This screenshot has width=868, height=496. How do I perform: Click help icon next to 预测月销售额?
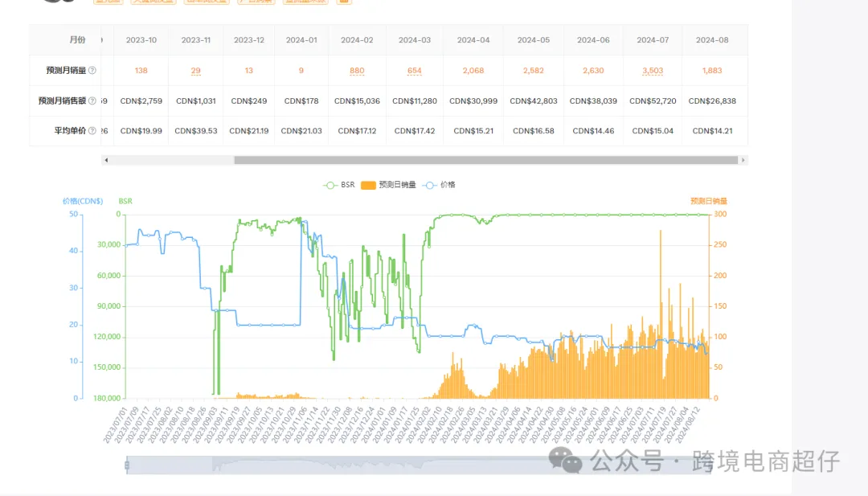(x=92, y=100)
